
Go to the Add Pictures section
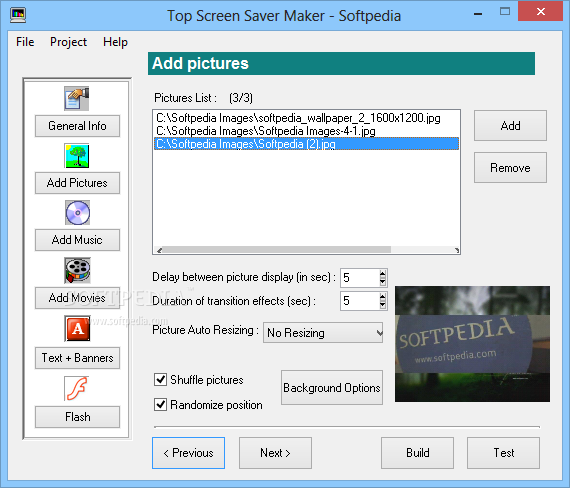coord(77,183)
